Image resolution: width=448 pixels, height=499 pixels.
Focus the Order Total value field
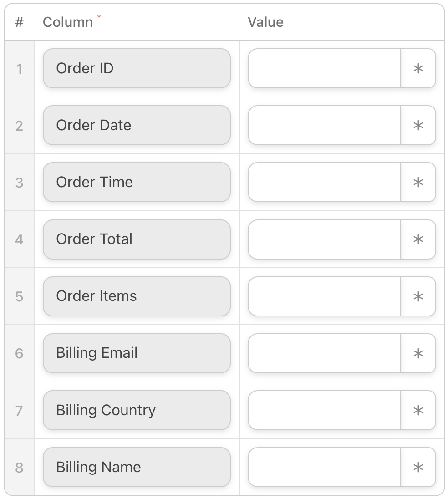(324, 239)
